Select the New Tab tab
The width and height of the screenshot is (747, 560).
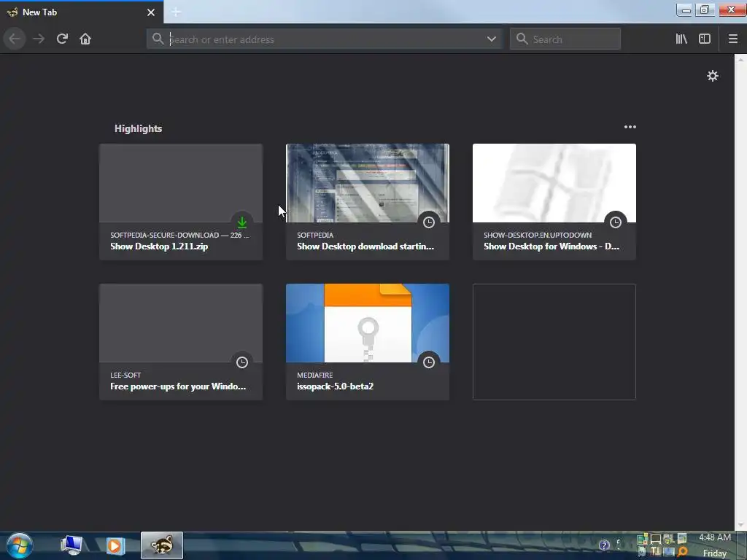pyautogui.click(x=82, y=12)
